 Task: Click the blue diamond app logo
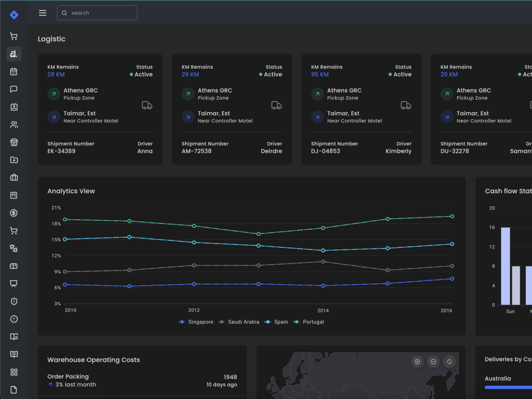pos(14,14)
